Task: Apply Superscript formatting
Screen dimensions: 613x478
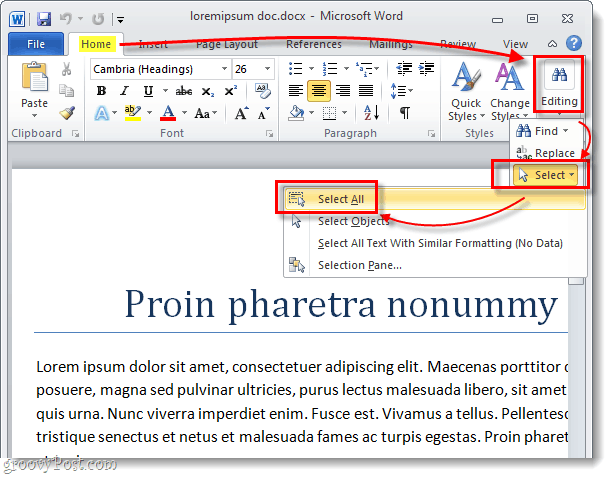Action: click(x=231, y=91)
